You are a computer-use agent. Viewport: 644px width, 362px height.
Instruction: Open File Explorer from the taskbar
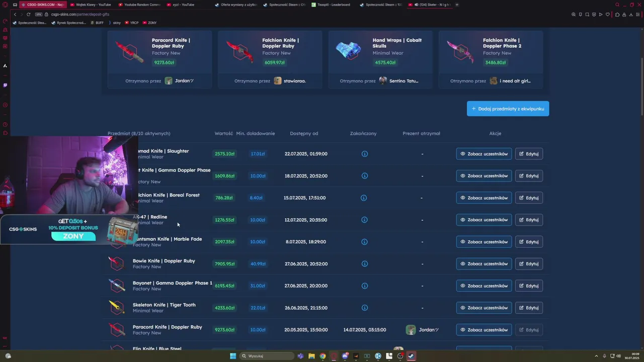311,356
